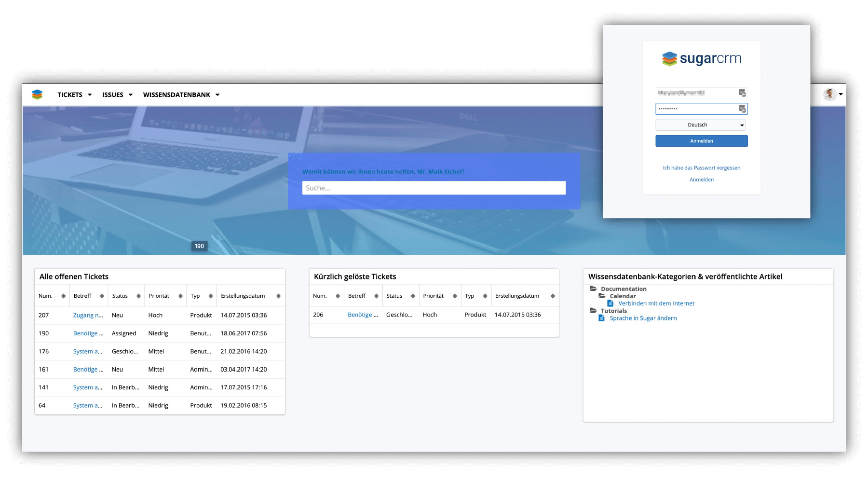Expand the Tickets dropdown menu
868x497 pixels.
(x=74, y=95)
